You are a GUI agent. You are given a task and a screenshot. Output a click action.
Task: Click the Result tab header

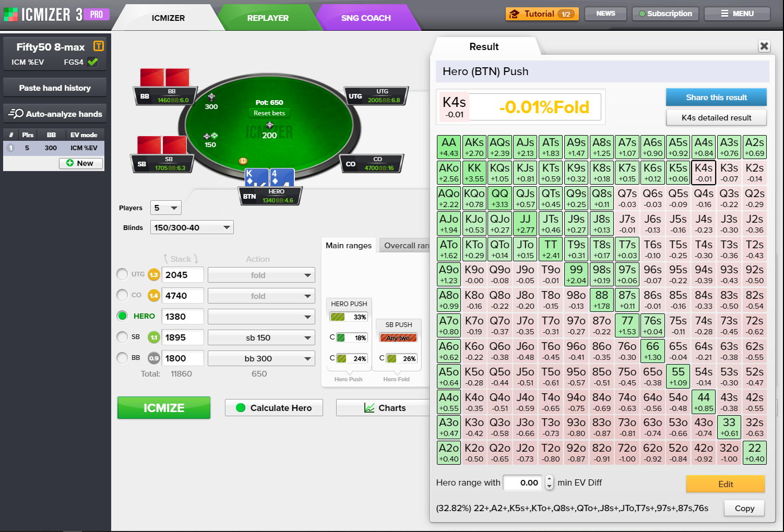click(x=484, y=46)
